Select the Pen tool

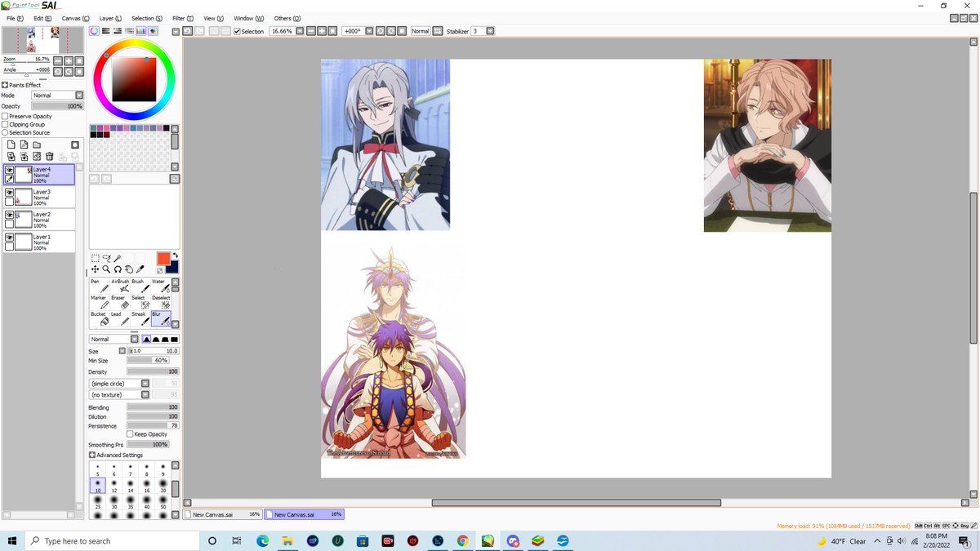pos(99,286)
